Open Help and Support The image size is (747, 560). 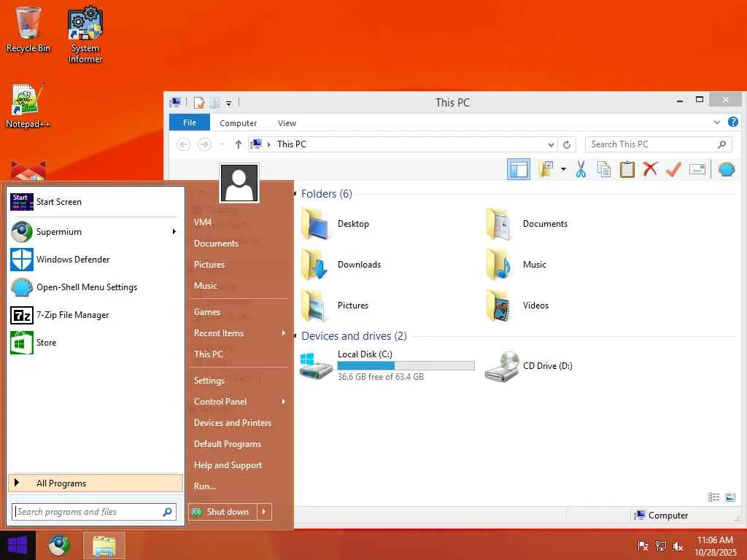click(x=241, y=464)
